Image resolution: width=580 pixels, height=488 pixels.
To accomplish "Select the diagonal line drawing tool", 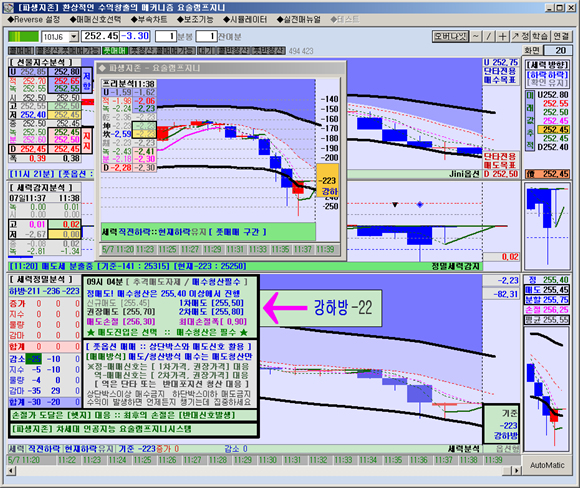I will pos(489,36).
